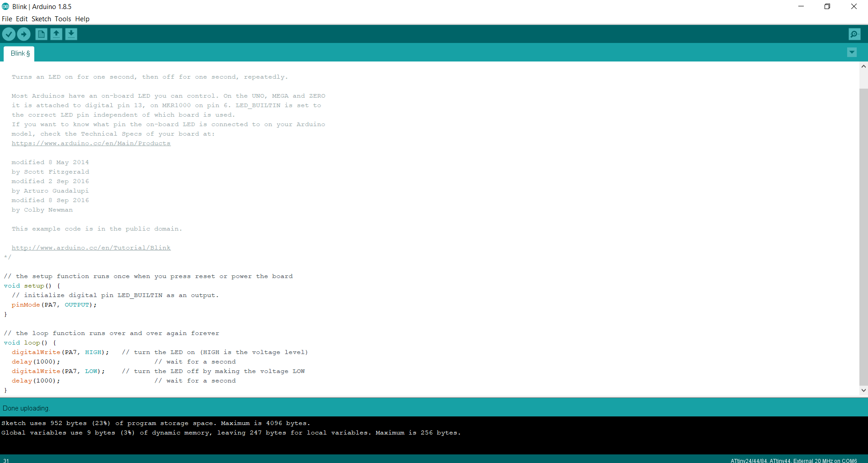Open the Edit menu
The width and height of the screenshot is (868, 463).
click(x=22, y=19)
